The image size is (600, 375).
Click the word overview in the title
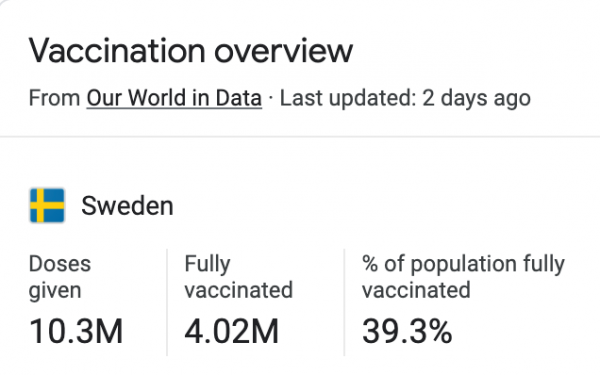(283, 51)
